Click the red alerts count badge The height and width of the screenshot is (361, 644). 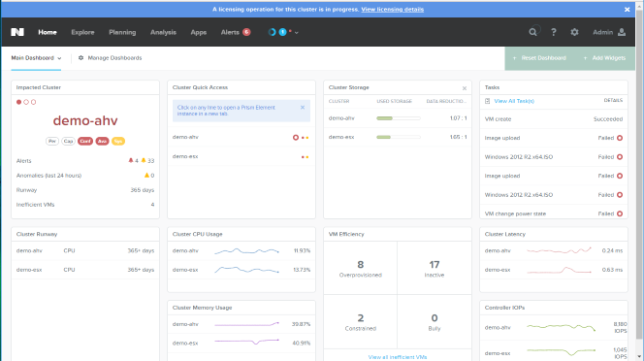coord(246,32)
